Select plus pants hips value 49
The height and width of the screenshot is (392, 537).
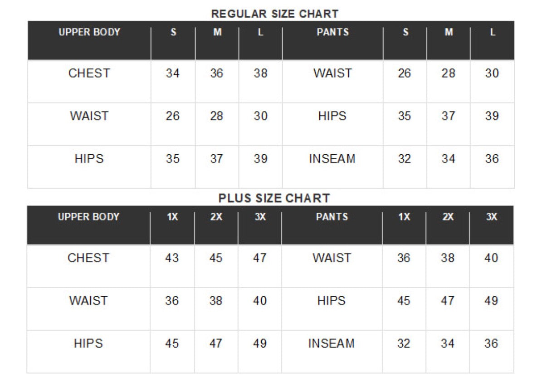491,300
